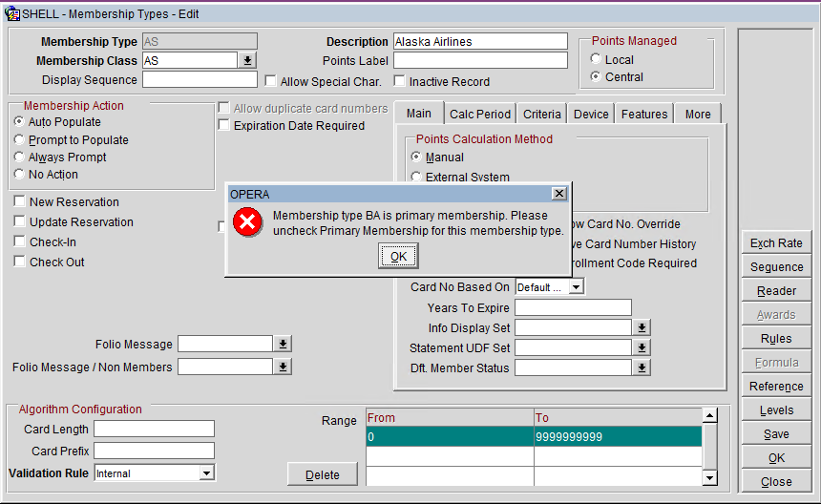Open the Statement UDF Set list arrow

pyautogui.click(x=642, y=347)
